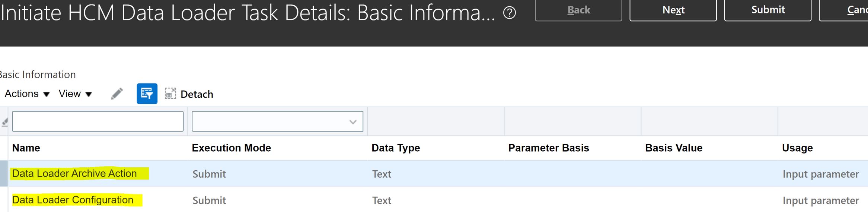Image resolution: width=868 pixels, height=212 pixels.
Task: Click the Usage column header
Action: click(797, 148)
